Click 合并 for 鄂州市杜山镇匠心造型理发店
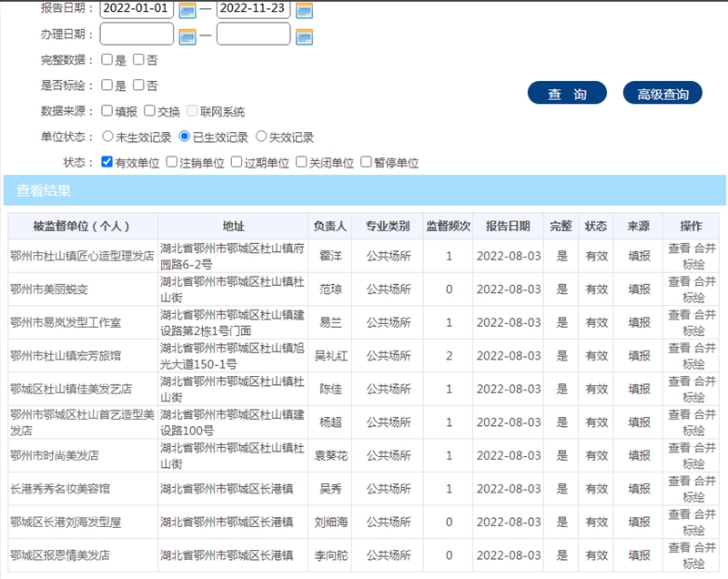Screen dimensions: 728x579 (704, 249)
